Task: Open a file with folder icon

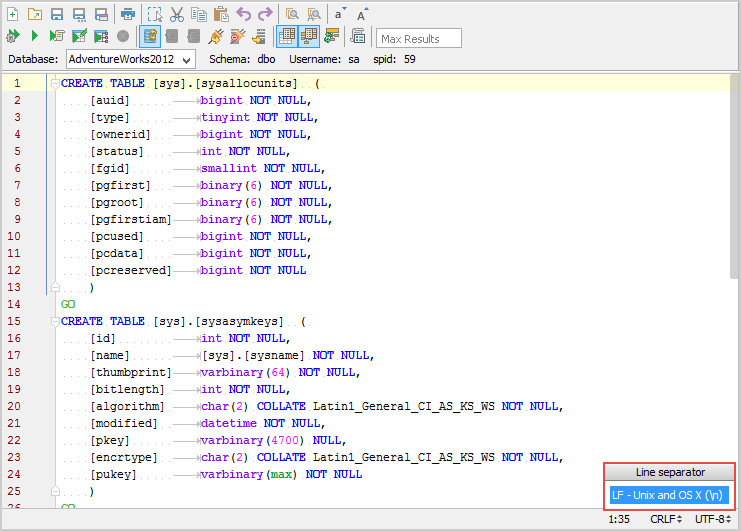Action: click(34, 15)
